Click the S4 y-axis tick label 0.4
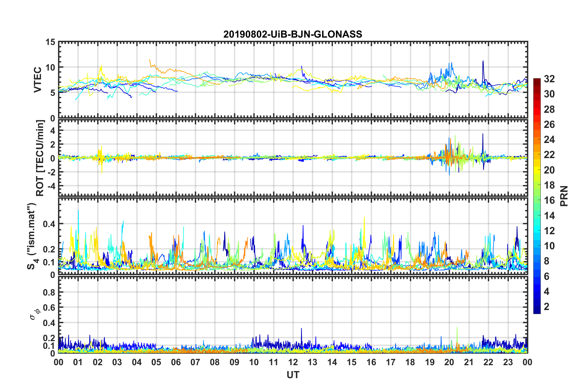Screen dimensions: 586x392 pos(49,224)
